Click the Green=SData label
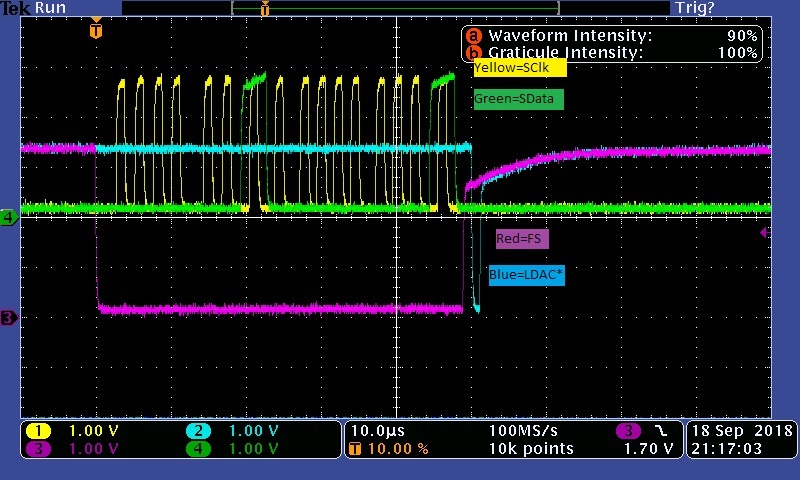 [518, 99]
